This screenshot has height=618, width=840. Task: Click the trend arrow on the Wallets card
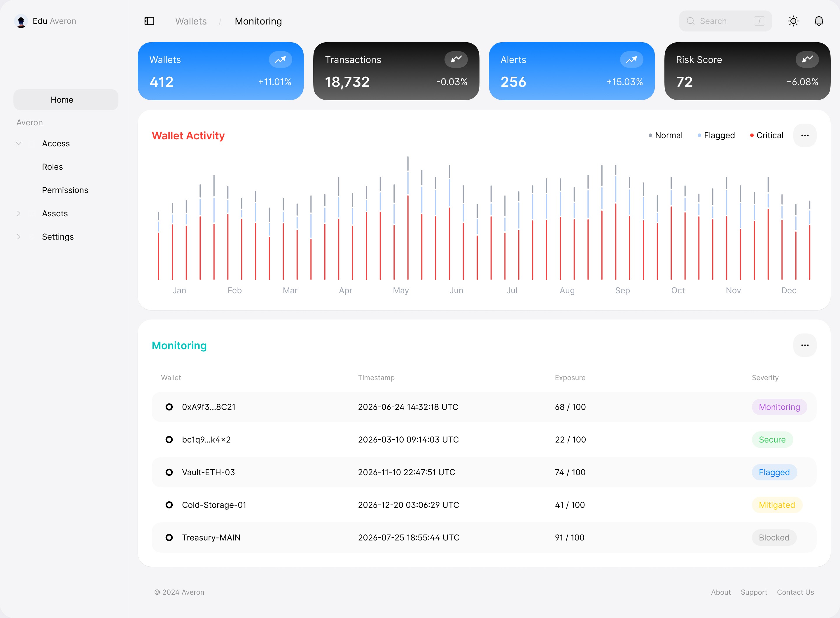point(281,59)
